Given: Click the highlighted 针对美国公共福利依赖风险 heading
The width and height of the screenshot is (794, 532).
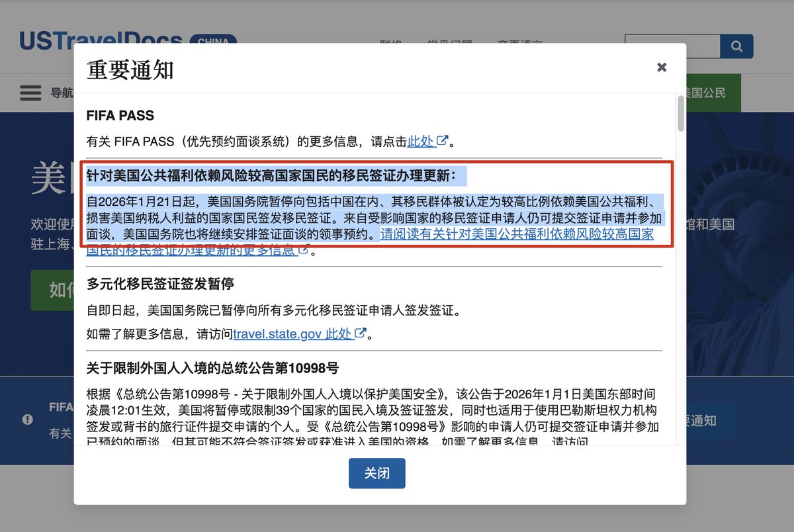Looking at the screenshot, I should 271,175.
